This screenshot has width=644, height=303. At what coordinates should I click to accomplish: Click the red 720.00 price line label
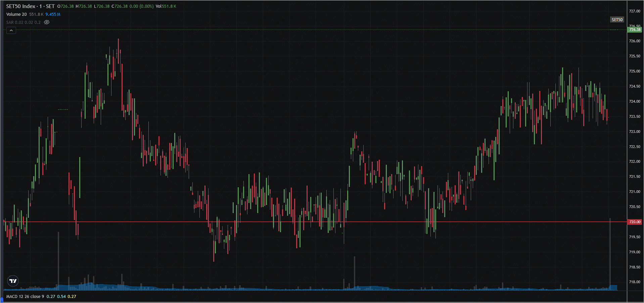pyautogui.click(x=635, y=222)
